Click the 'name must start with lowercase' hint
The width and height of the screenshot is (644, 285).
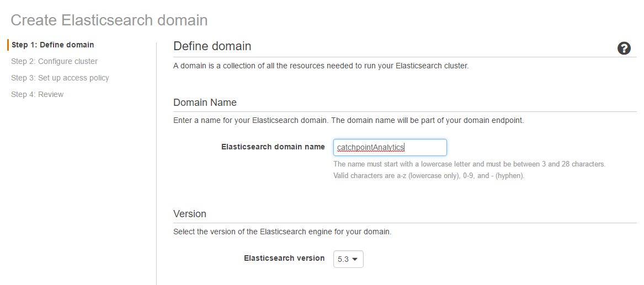coord(470,164)
